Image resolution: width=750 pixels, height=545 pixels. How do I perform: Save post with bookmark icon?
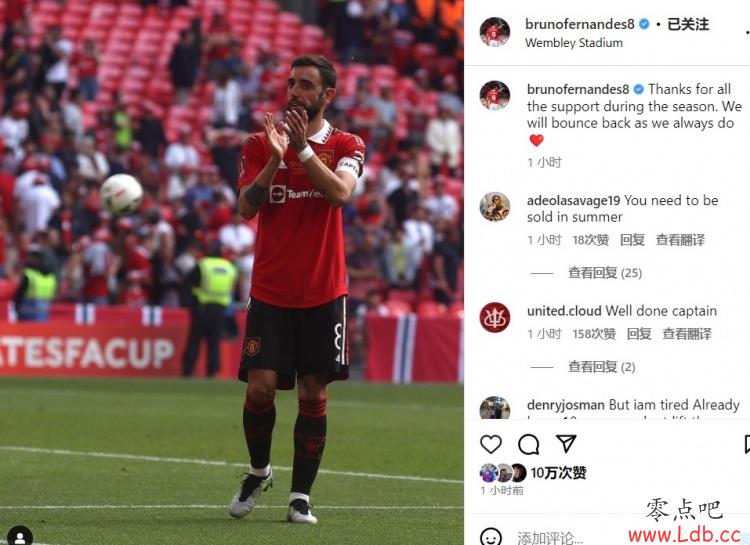(x=747, y=445)
